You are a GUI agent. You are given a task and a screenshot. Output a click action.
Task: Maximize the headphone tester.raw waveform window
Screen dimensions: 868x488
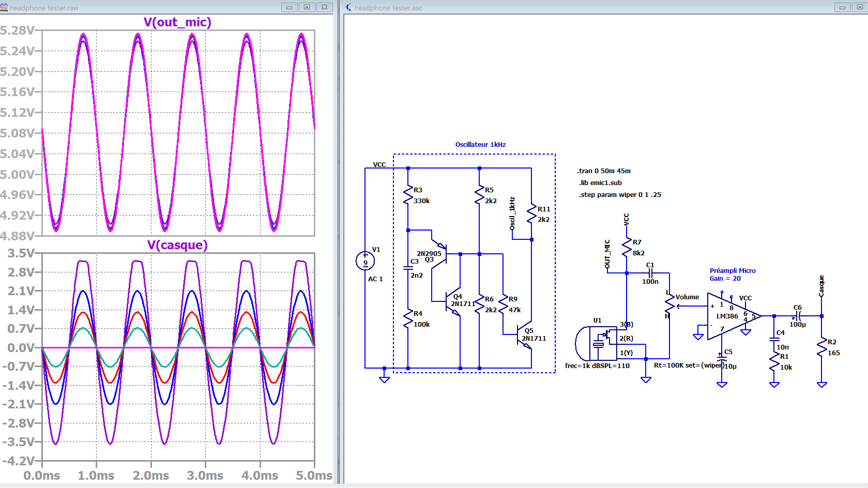click(307, 7)
